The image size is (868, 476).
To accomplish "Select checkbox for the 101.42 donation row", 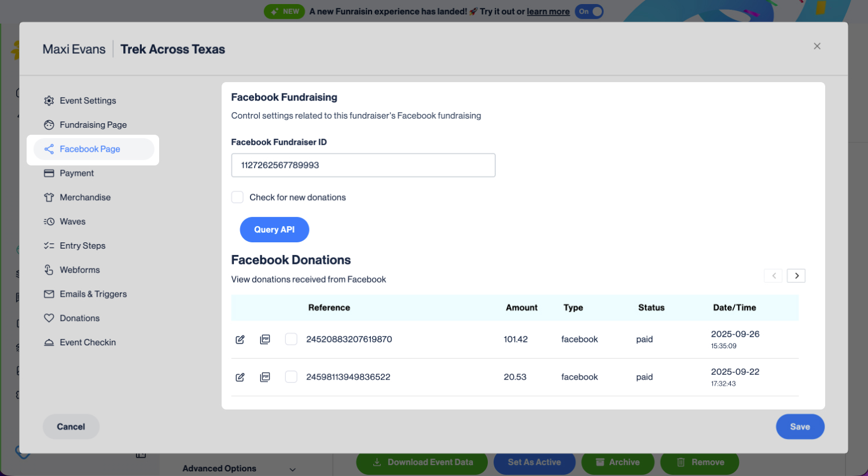I will point(291,340).
